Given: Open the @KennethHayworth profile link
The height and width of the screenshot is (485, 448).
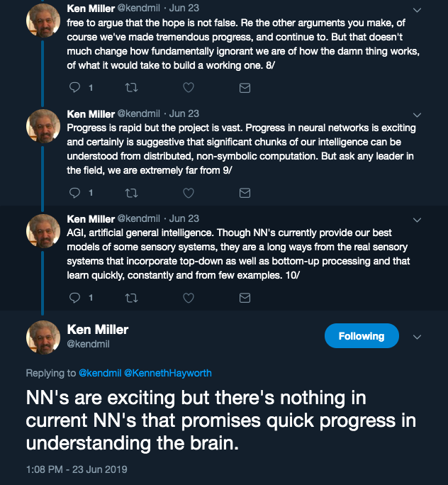Looking at the screenshot, I should [168, 373].
